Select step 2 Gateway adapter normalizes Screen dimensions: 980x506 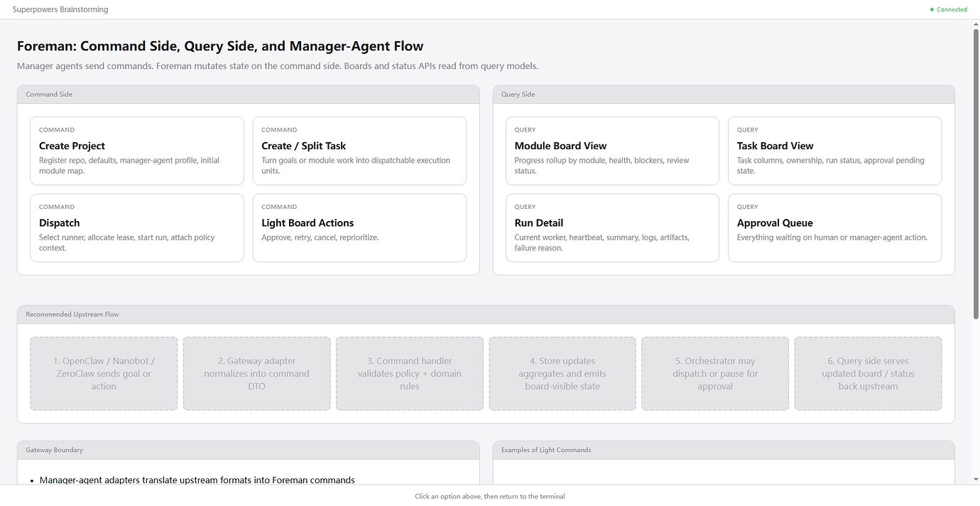[x=257, y=374]
